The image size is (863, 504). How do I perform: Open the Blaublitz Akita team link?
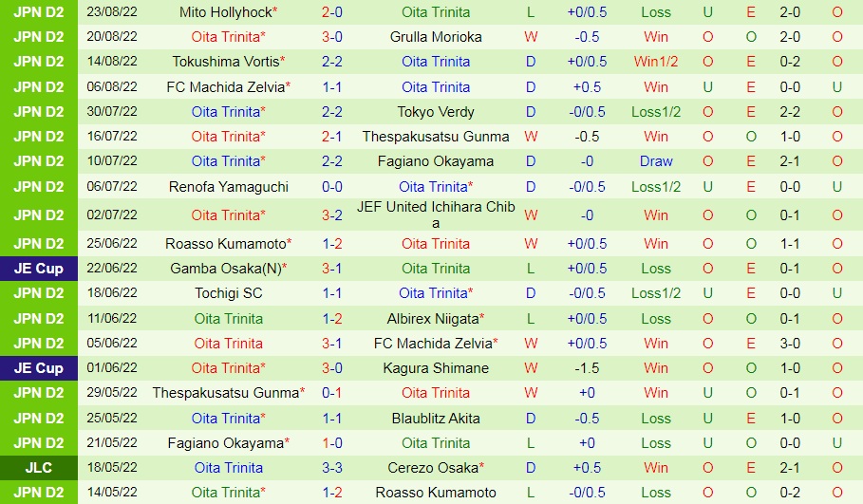click(436, 418)
